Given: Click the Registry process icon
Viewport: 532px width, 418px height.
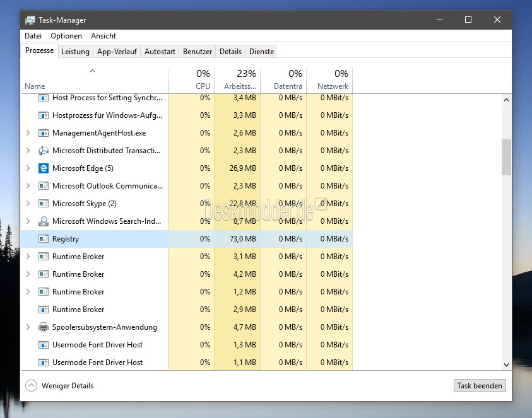Looking at the screenshot, I should (x=44, y=239).
